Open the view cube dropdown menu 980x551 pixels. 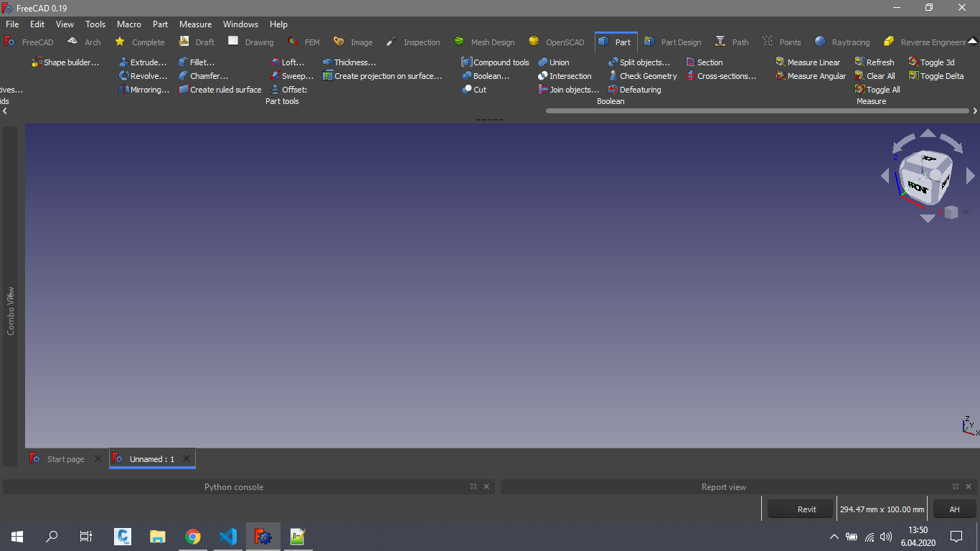tap(966, 212)
